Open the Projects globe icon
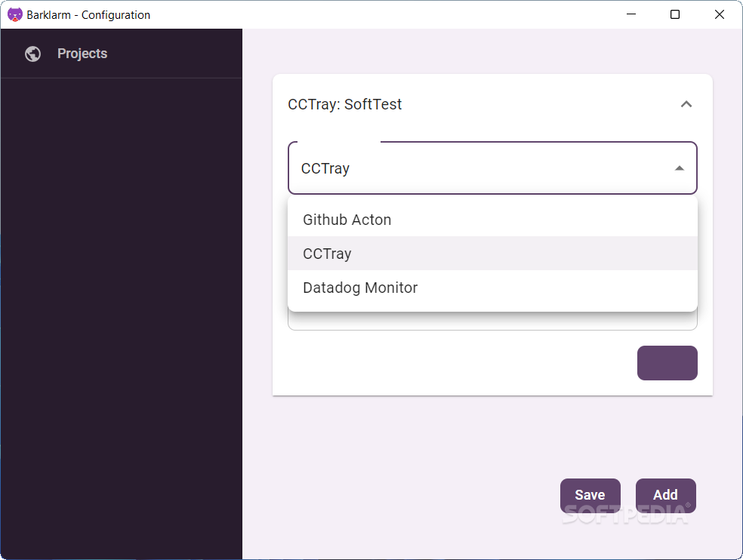The width and height of the screenshot is (743, 560). [x=32, y=54]
